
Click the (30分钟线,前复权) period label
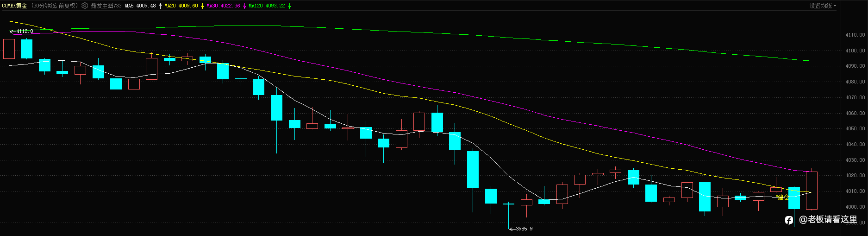pos(55,6)
